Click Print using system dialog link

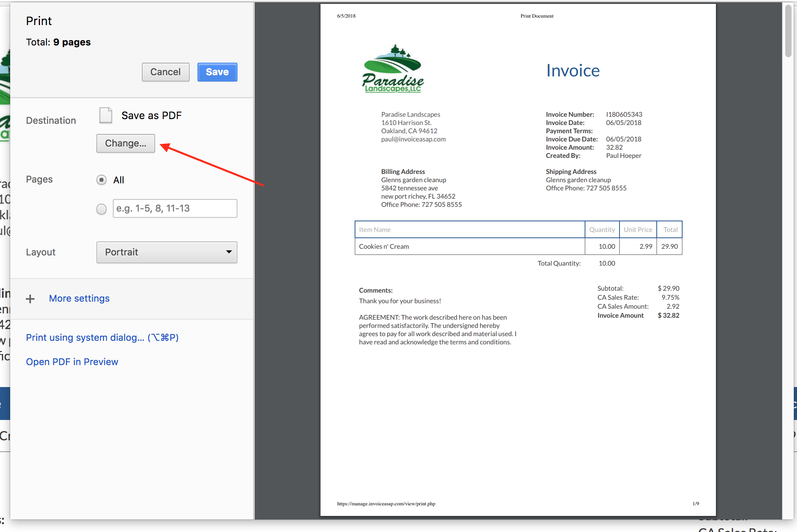[x=102, y=338]
